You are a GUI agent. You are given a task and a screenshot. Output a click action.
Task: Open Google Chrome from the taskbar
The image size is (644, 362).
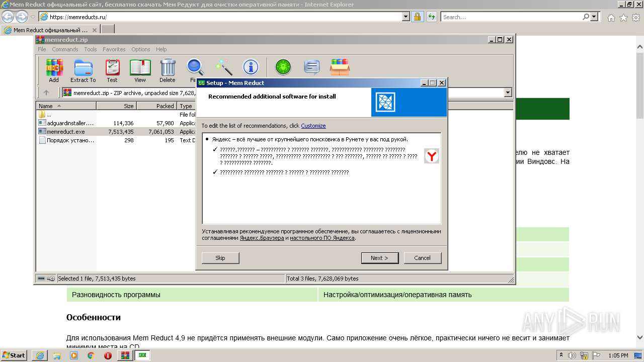point(91,355)
